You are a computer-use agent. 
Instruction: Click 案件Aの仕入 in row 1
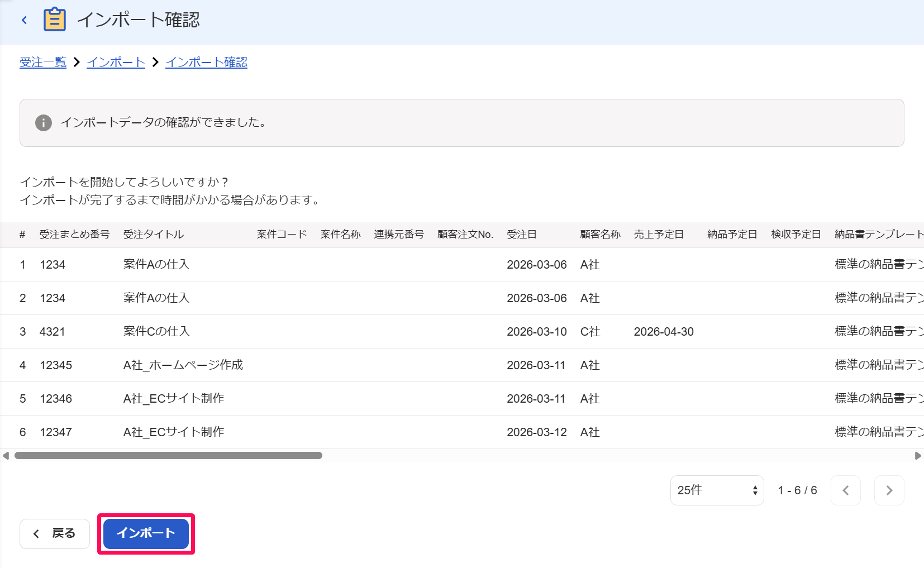click(156, 265)
